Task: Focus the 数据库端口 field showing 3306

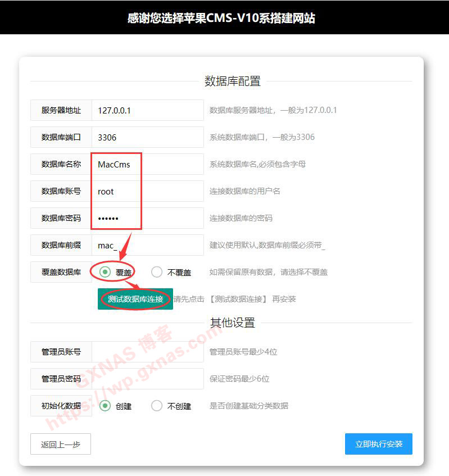Action: [x=147, y=137]
